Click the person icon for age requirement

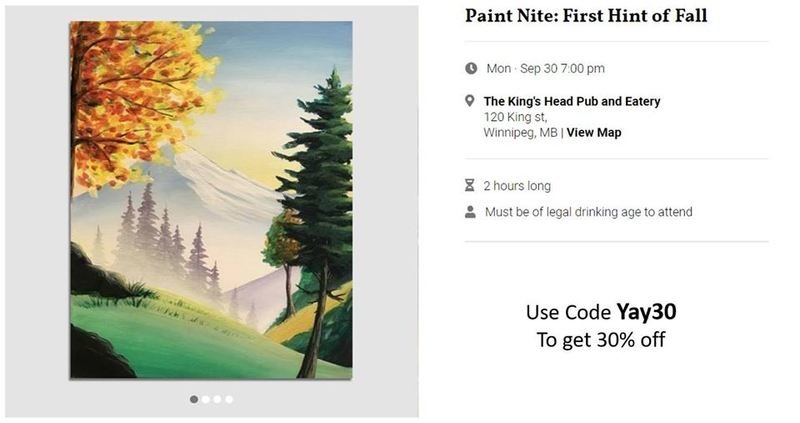tap(470, 212)
